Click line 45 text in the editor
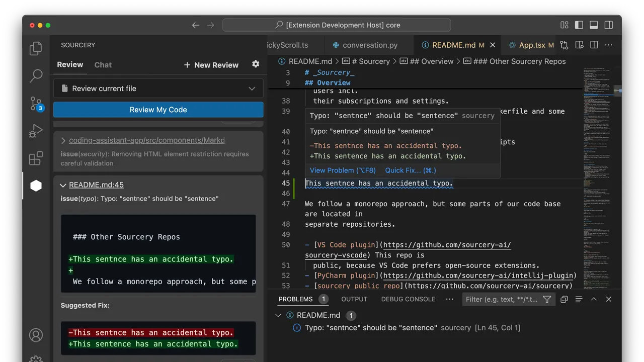The image size is (644, 362). pyautogui.click(x=379, y=184)
